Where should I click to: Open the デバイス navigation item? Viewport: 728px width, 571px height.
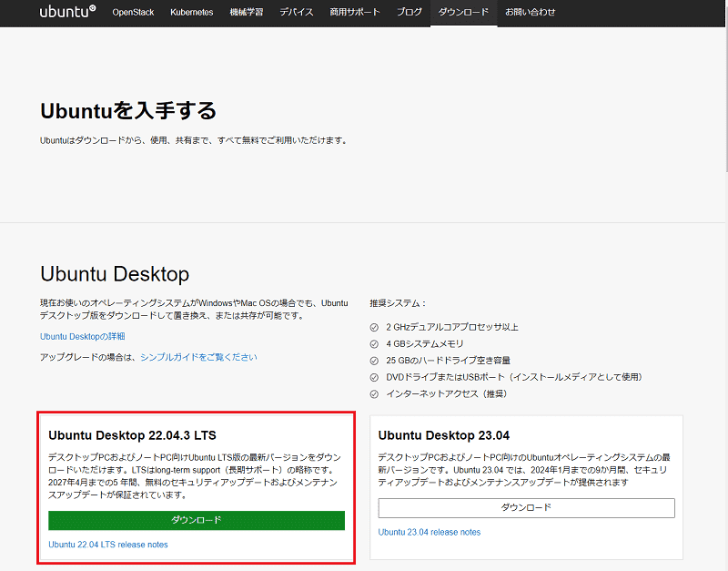point(297,12)
